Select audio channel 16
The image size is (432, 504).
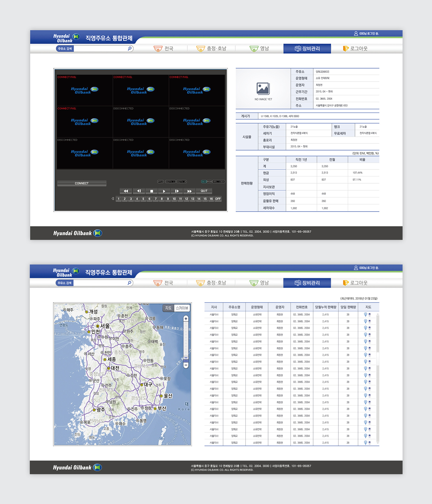tap(211, 199)
